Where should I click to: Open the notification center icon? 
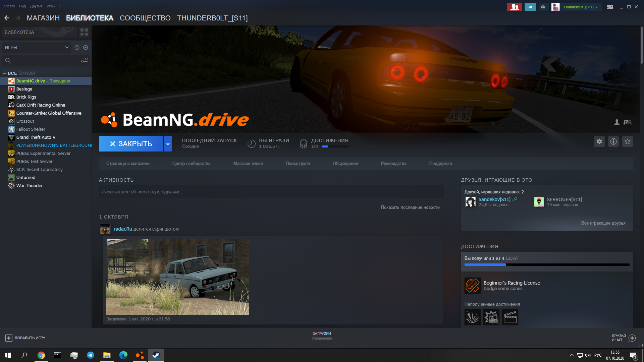(x=633, y=356)
